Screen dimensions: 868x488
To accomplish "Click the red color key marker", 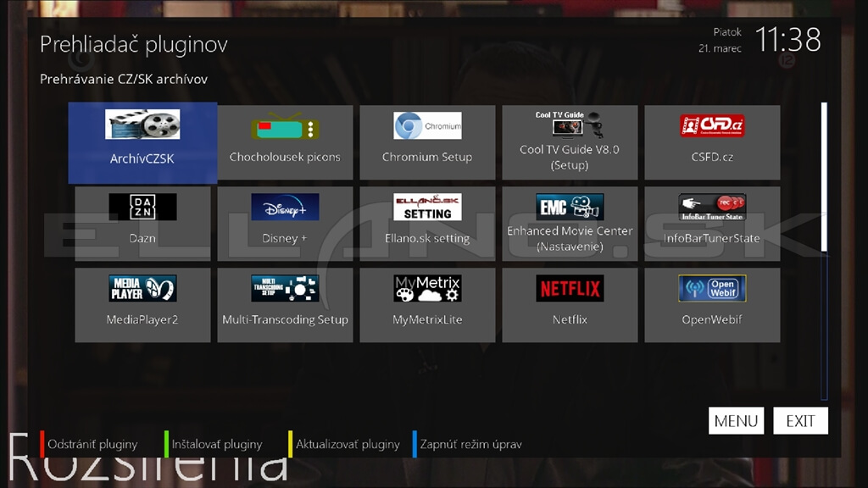I will [42, 444].
